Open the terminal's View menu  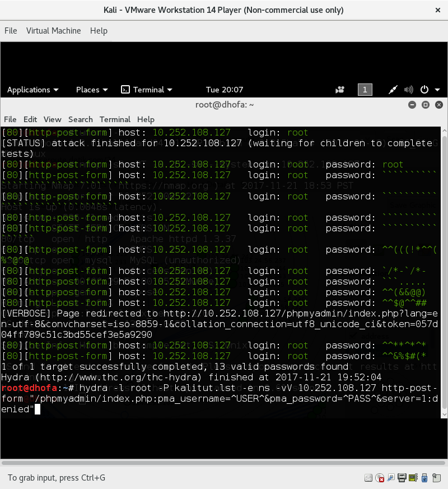53,119
